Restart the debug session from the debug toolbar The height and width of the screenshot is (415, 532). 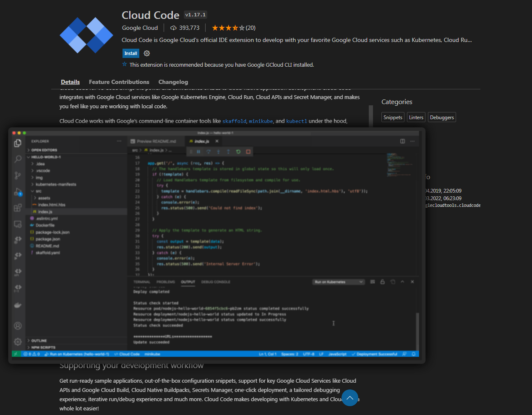coord(238,151)
